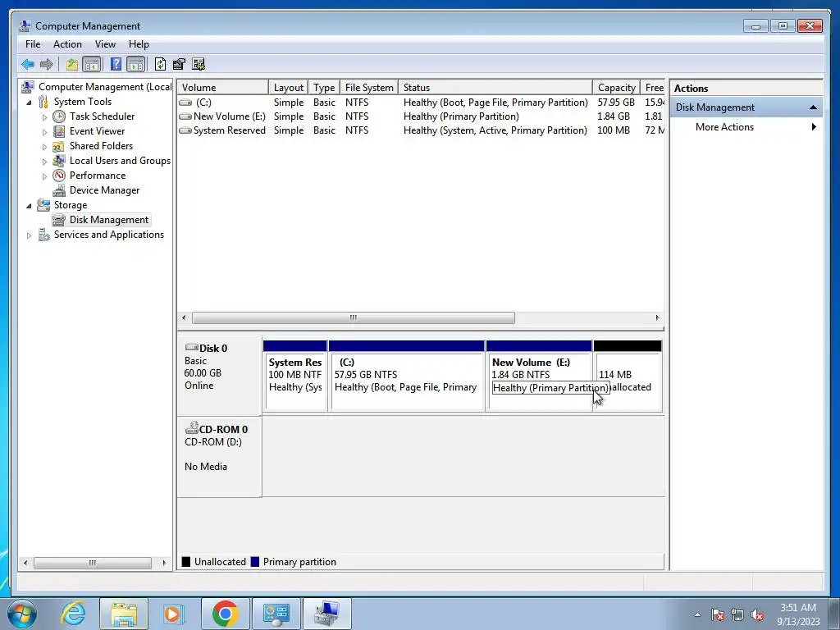
Task: Open the Action menu
Action: 67,44
